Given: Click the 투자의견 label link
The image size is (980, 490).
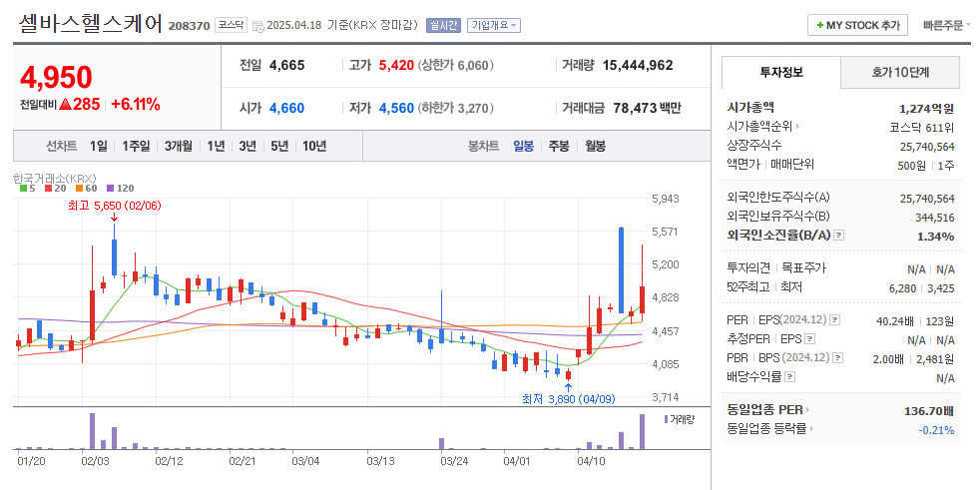Looking at the screenshot, I should 750,268.
